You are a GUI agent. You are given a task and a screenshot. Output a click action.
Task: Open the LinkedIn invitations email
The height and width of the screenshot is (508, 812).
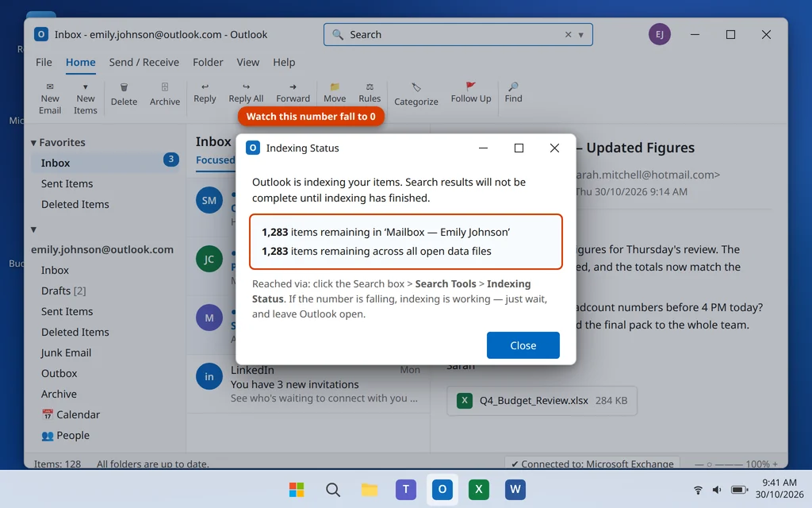(x=308, y=384)
